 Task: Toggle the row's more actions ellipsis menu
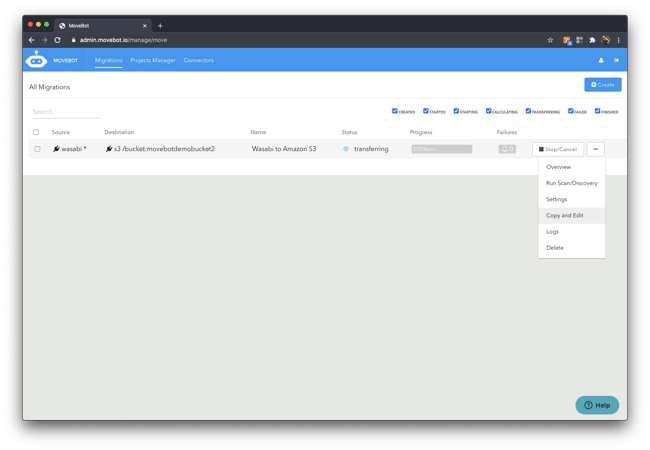595,149
